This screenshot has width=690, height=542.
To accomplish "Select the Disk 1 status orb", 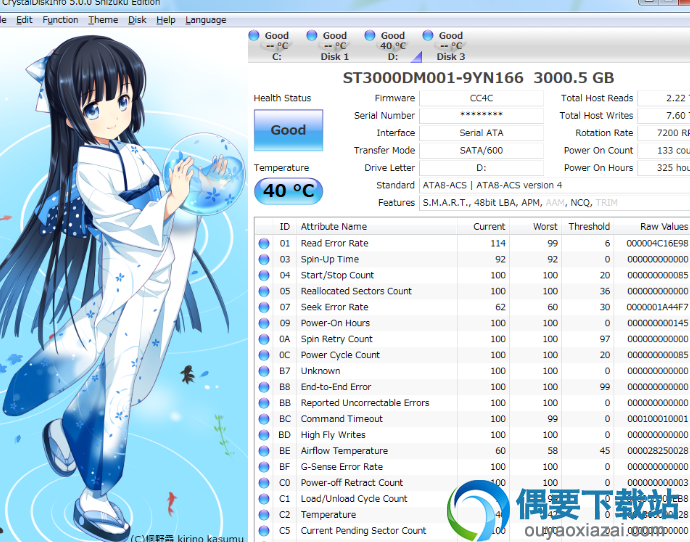I will 312,35.
